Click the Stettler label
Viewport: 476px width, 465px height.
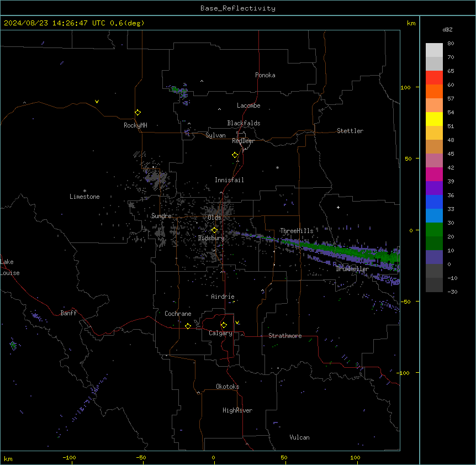point(350,131)
